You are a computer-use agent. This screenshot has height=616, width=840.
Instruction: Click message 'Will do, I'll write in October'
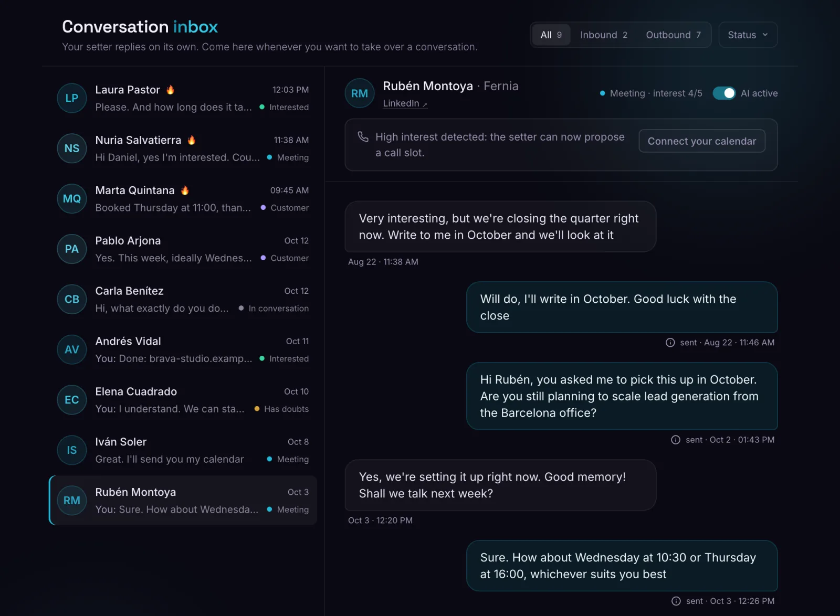point(622,307)
